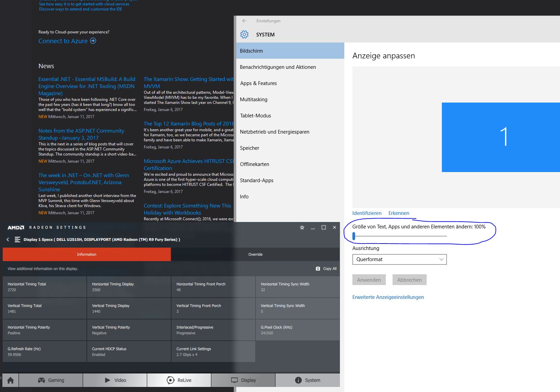
Task: Open Tablet-Modus settings
Action: click(290, 115)
